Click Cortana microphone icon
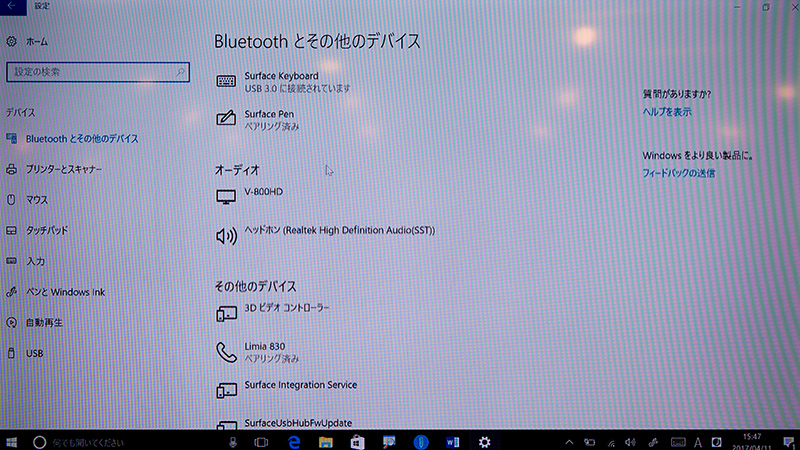The image size is (800, 450). click(233, 442)
